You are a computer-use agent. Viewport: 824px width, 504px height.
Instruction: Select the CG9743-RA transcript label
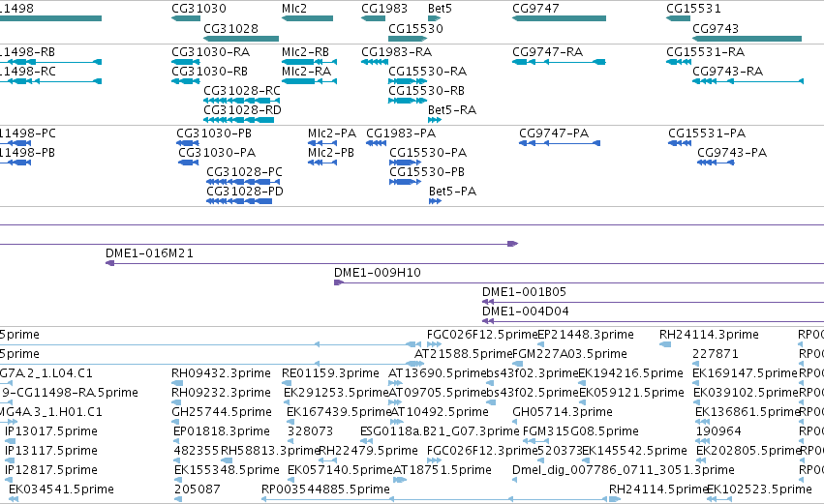click(728, 71)
